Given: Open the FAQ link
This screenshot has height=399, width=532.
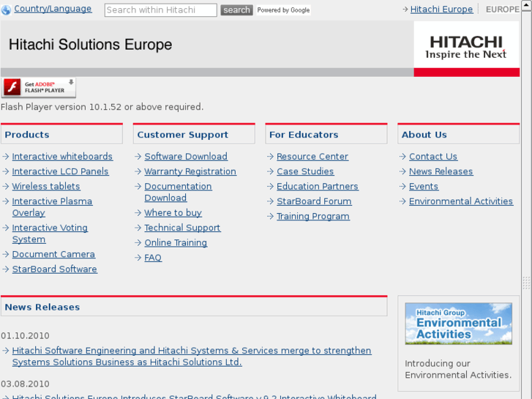Looking at the screenshot, I should tap(153, 258).
